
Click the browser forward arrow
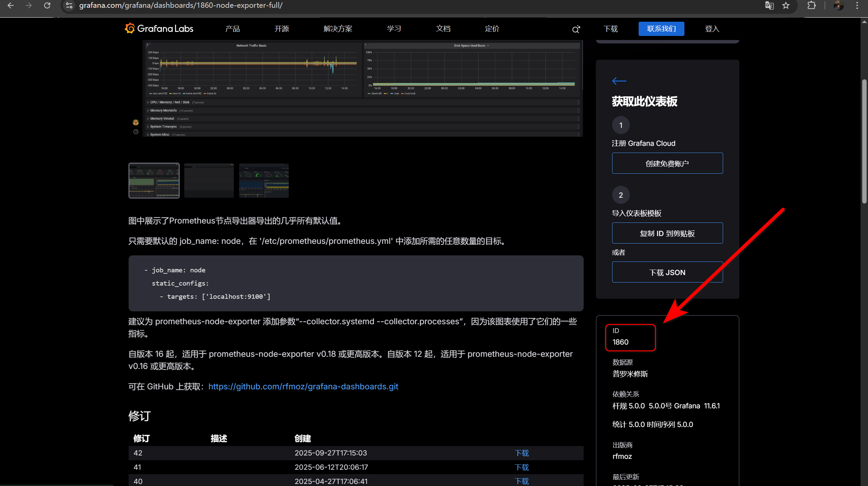[x=29, y=5]
